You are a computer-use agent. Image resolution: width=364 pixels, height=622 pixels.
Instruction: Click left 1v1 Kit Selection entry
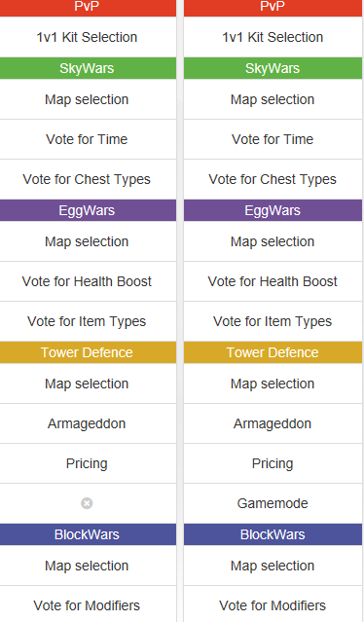point(87,37)
